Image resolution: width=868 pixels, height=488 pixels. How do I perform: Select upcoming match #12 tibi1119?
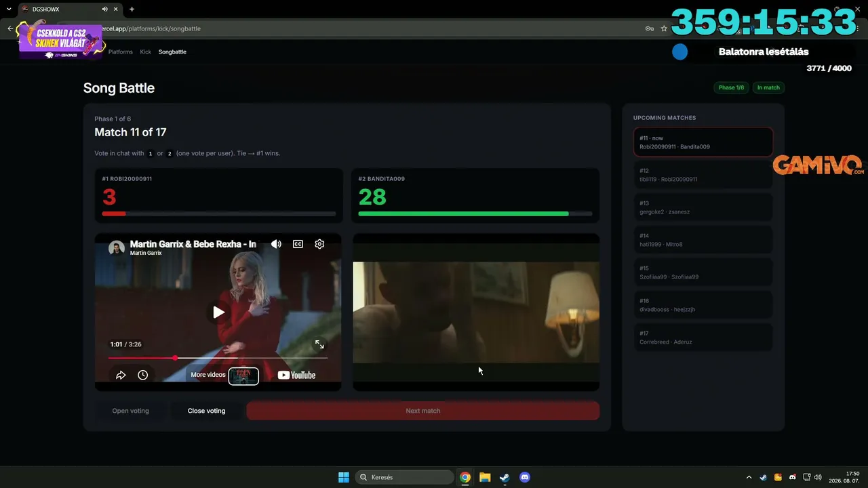point(703,175)
